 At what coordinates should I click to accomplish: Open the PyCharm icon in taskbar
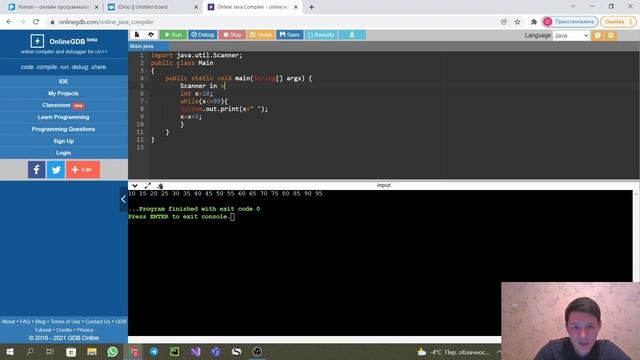point(175,351)
